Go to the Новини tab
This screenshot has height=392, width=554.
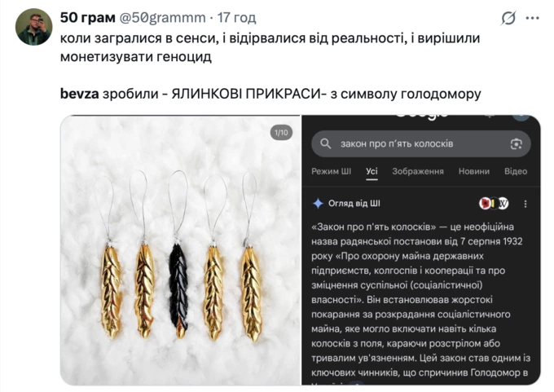click(x=473, y=171)
